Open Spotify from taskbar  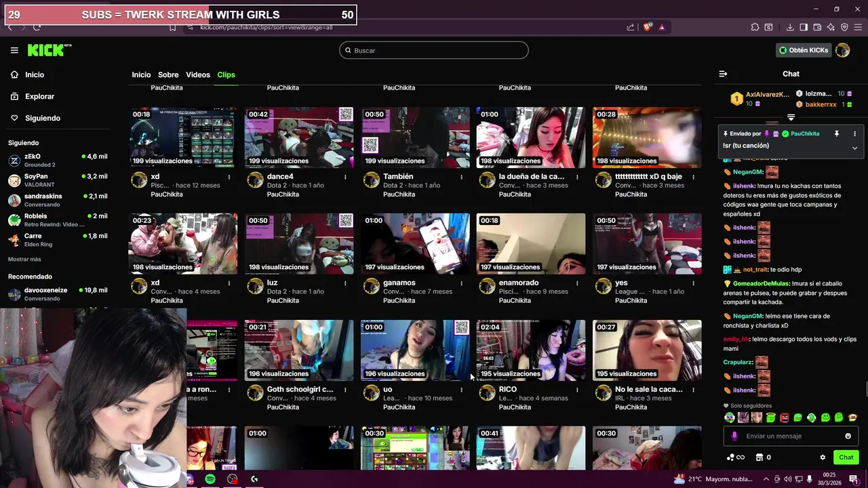[210, 479]
